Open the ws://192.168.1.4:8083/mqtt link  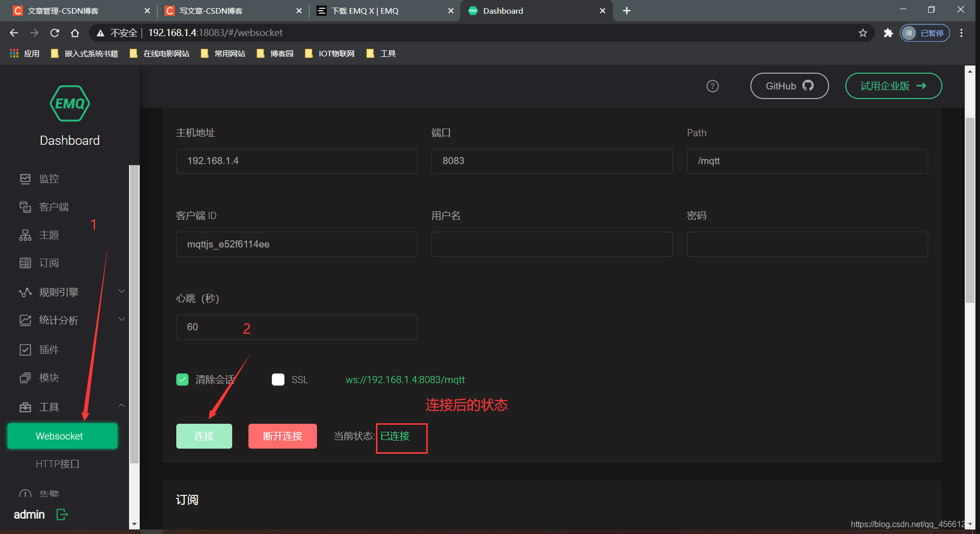click(405, 380)
